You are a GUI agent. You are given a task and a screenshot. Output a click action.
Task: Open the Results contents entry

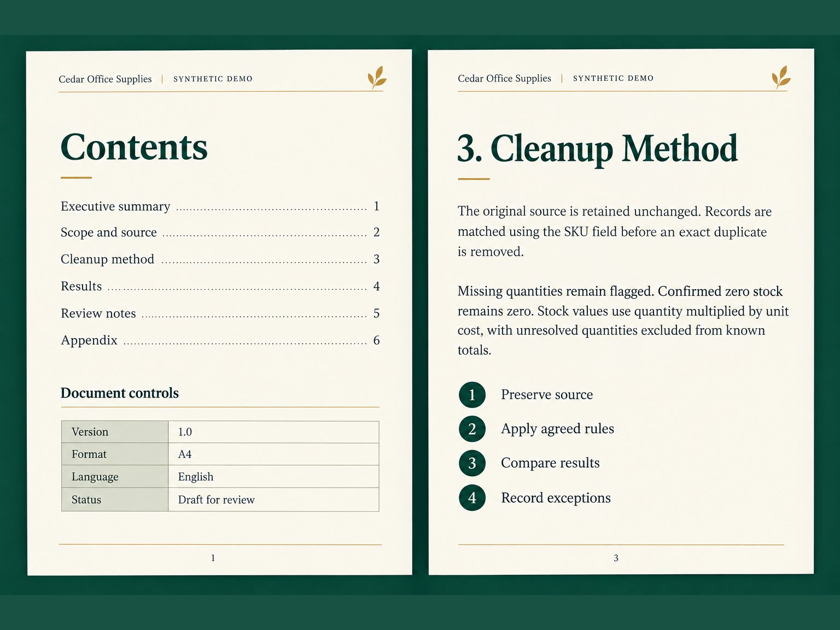click(x=220, y=286)
